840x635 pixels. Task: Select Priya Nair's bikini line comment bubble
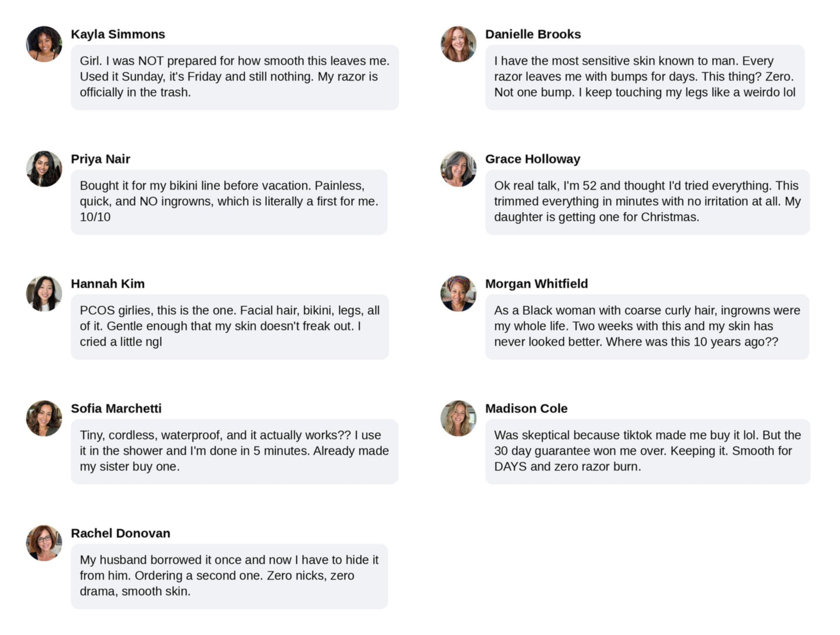point(229,202)
